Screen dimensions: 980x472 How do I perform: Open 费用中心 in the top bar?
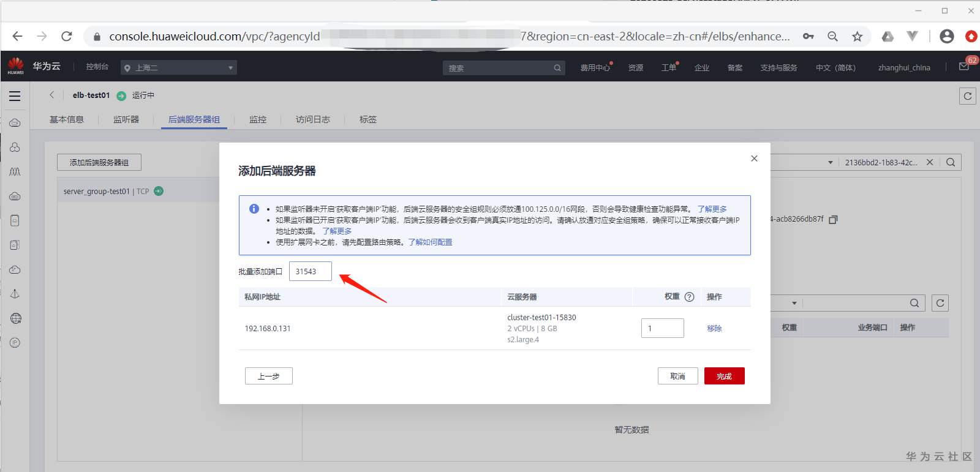click(x=595, y=67)
